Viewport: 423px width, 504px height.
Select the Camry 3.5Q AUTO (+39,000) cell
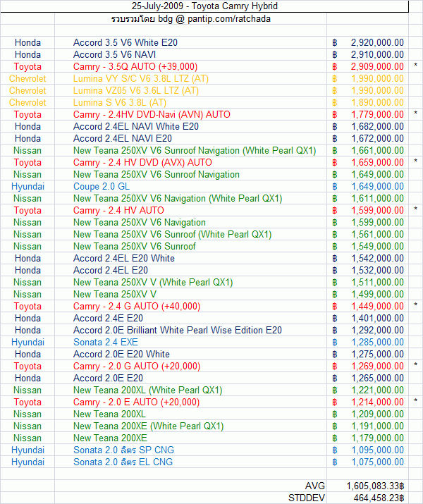(x=135, y=67)
